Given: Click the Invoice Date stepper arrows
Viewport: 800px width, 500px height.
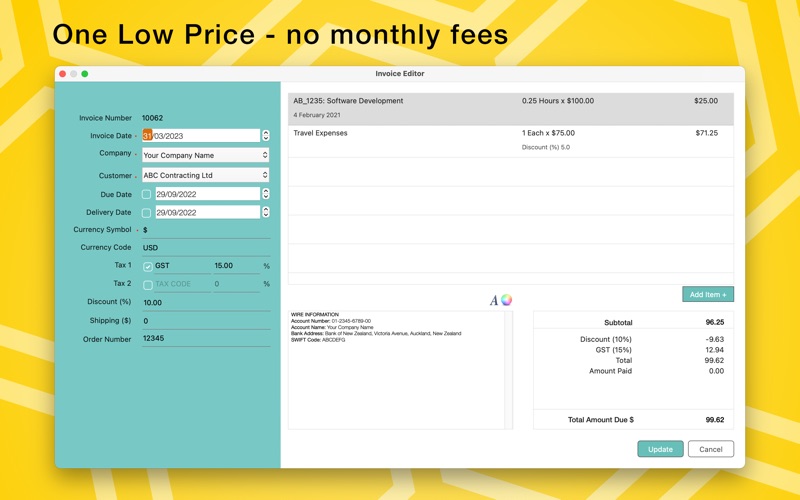Looking at the screenshot, I should point(266,135).
